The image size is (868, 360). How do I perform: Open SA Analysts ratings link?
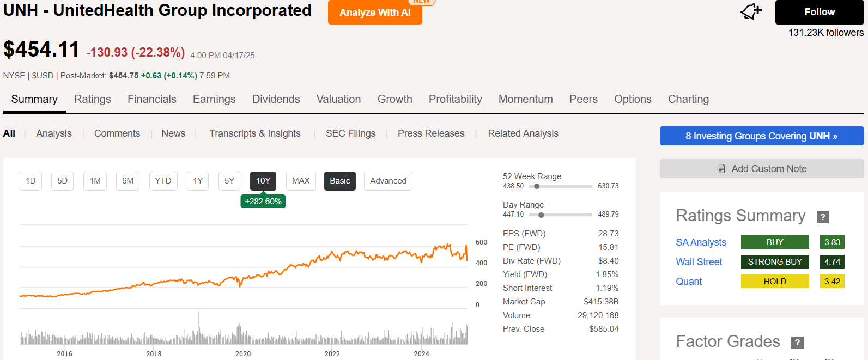(x=701, y=242)
